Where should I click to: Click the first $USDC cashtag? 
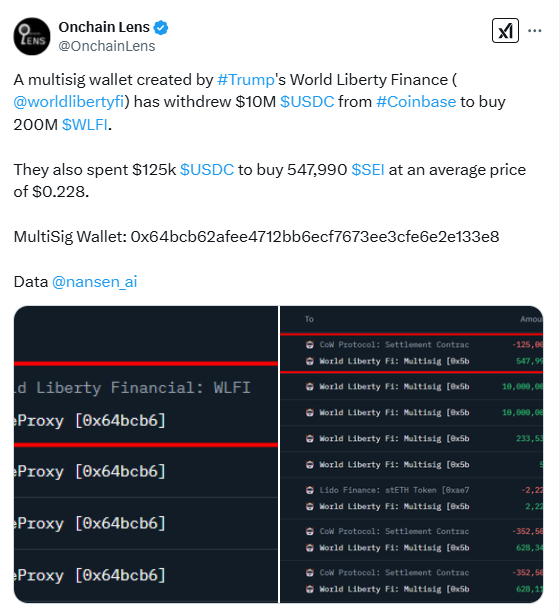[307, 102]
